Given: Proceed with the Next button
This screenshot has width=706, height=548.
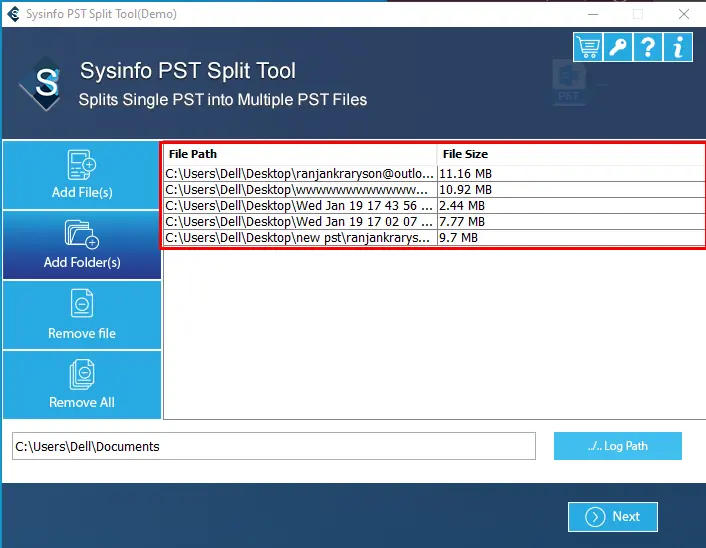Looking at the screenshot, I should [x=613, y=517].
